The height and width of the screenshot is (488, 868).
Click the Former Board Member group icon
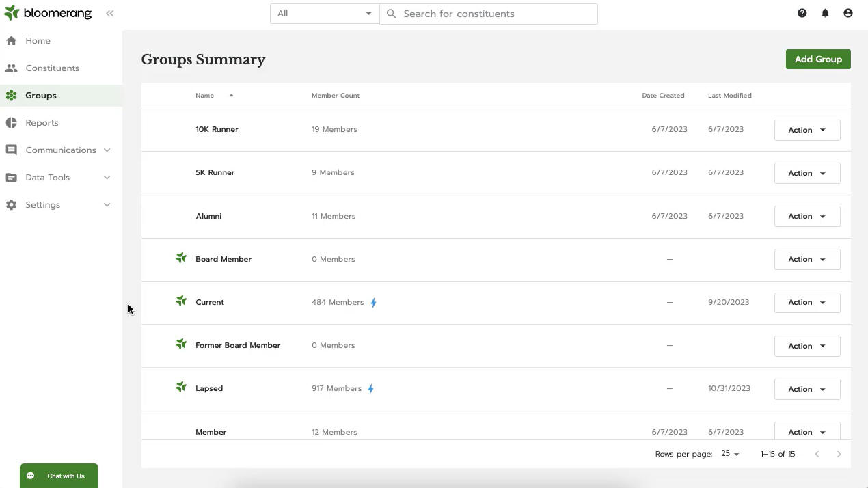point(181,344)
